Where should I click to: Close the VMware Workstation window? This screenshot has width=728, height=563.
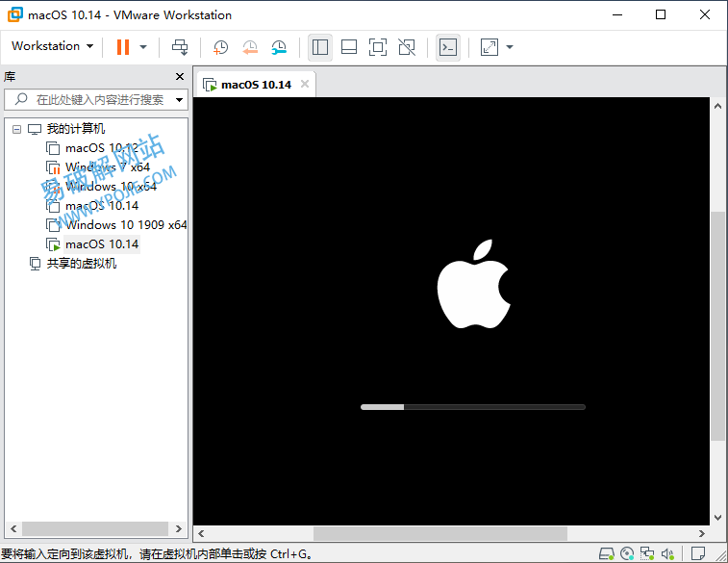(705, 14)
